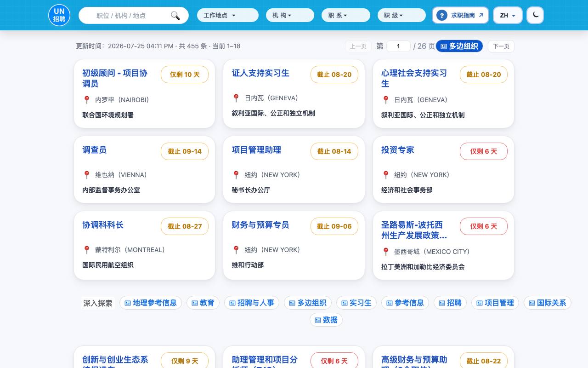Select the 招聘 explore tag

450,303
